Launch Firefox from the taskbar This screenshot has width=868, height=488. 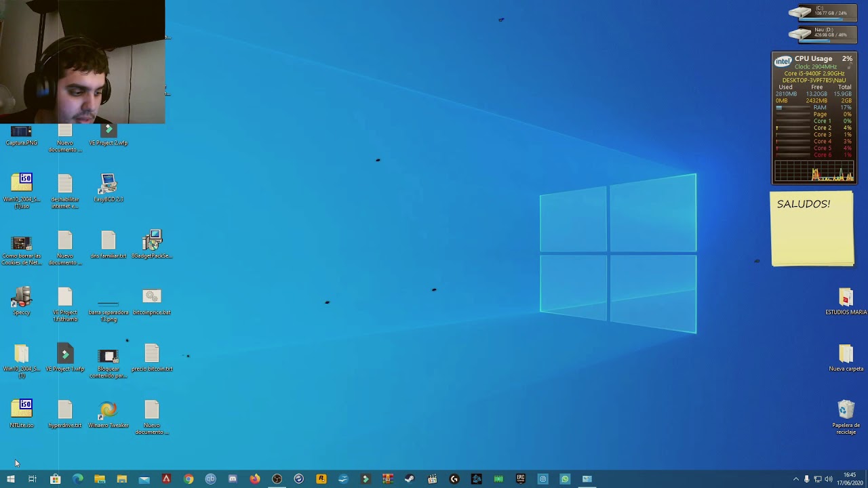254,479
